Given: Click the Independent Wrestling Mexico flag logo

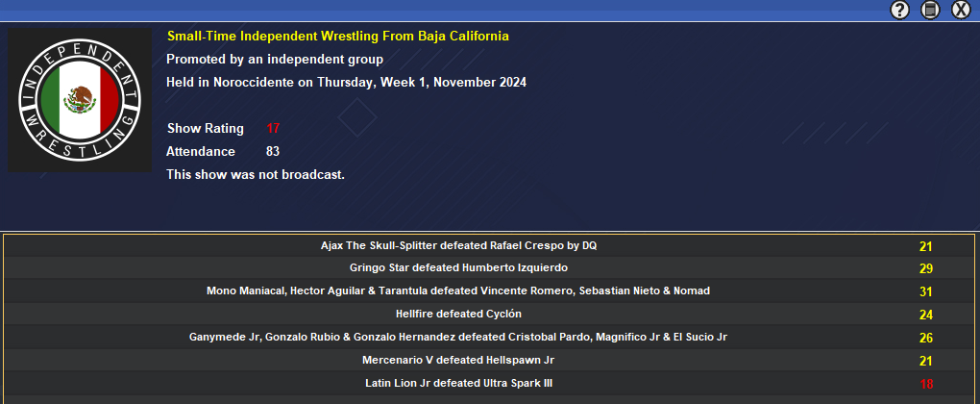Looking at the screenshot, I should pyautogui.click(x=80, y=100).
